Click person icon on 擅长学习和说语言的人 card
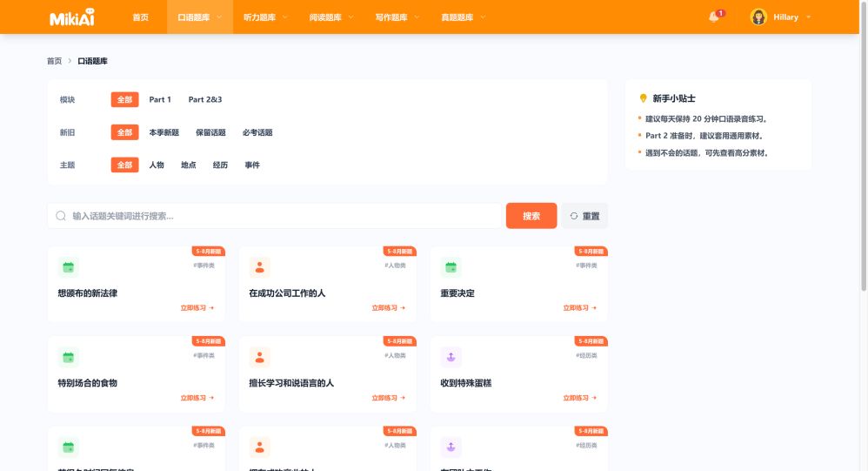The height and width of the screenshot is (471, 868). click(x=259, y=357)
